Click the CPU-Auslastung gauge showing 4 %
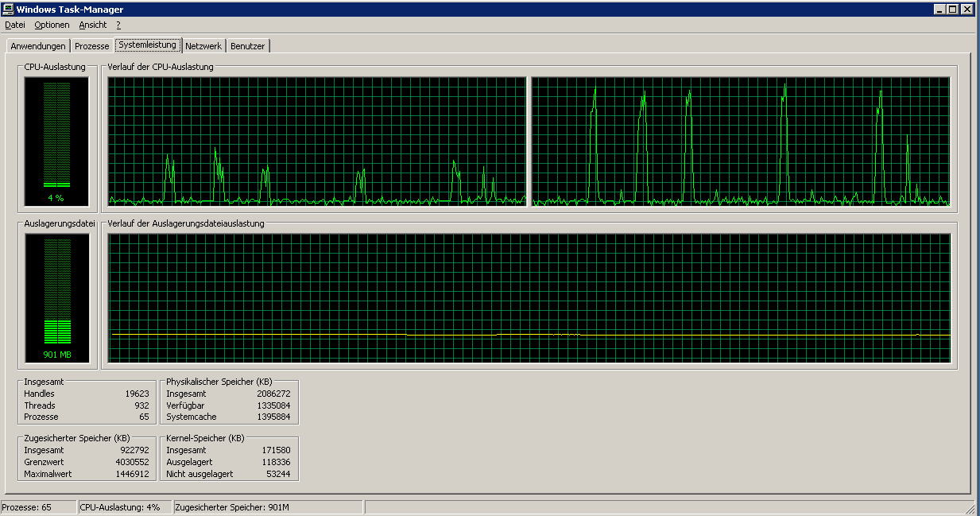 tap(56, 143)
